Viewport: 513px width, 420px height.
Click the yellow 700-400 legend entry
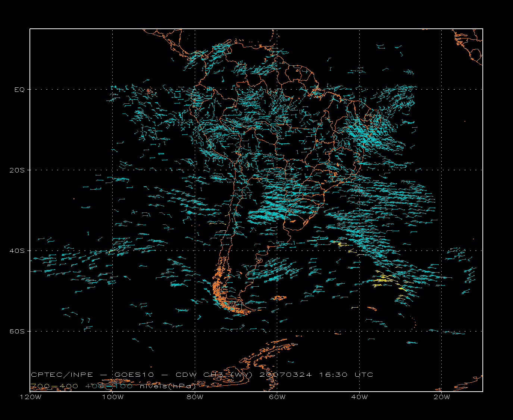54,386
